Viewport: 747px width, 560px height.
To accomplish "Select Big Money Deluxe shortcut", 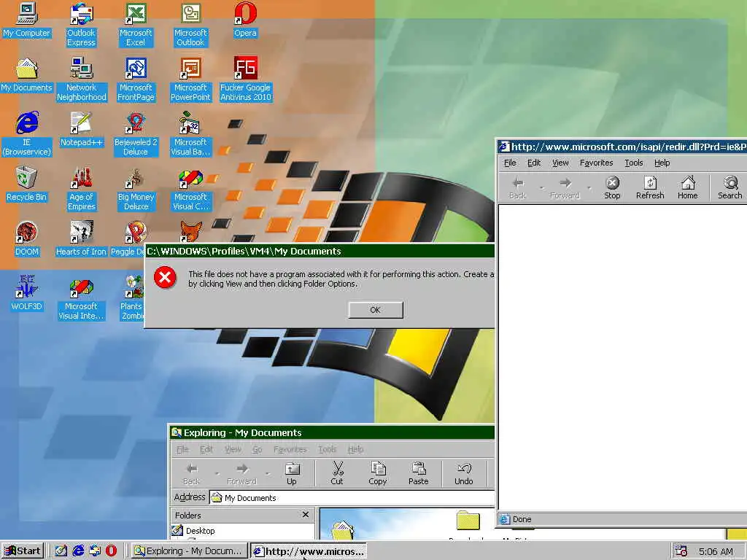I will [x=136, y=189].
